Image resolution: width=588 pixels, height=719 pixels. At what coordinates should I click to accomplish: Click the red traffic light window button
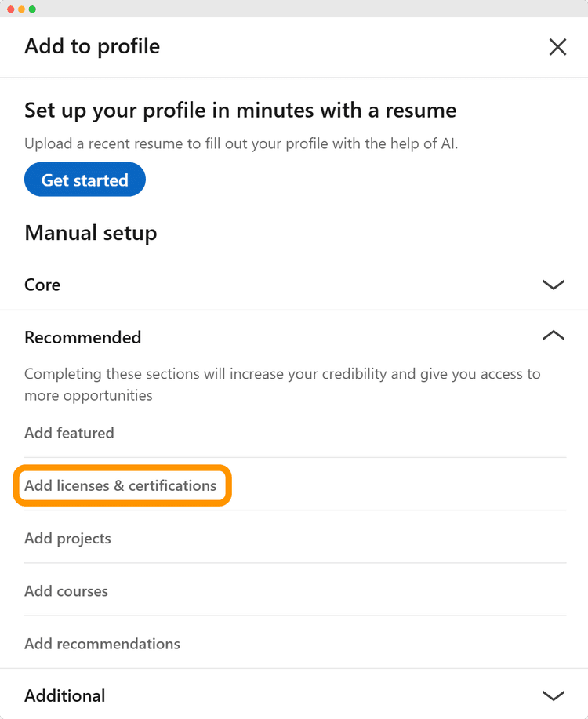[x=11, y=7]
